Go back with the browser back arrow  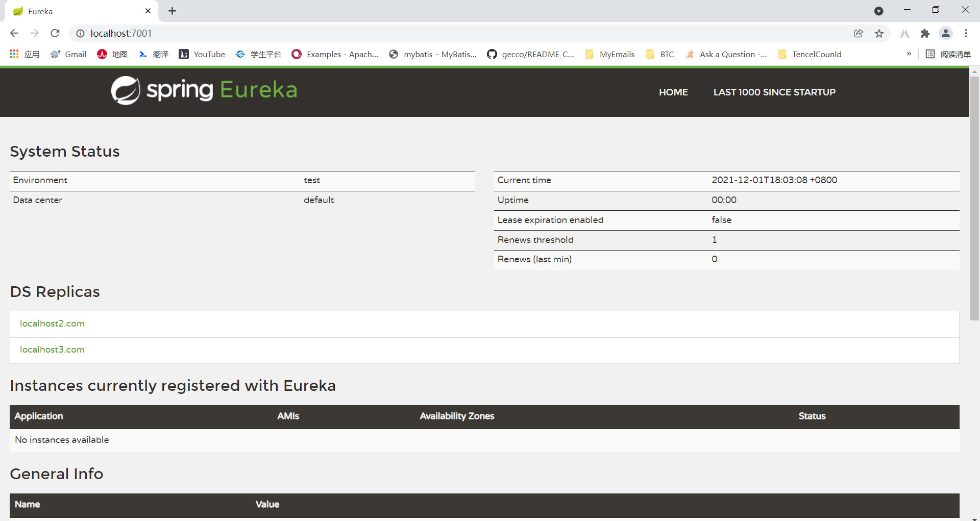click(x=14, y=33)
